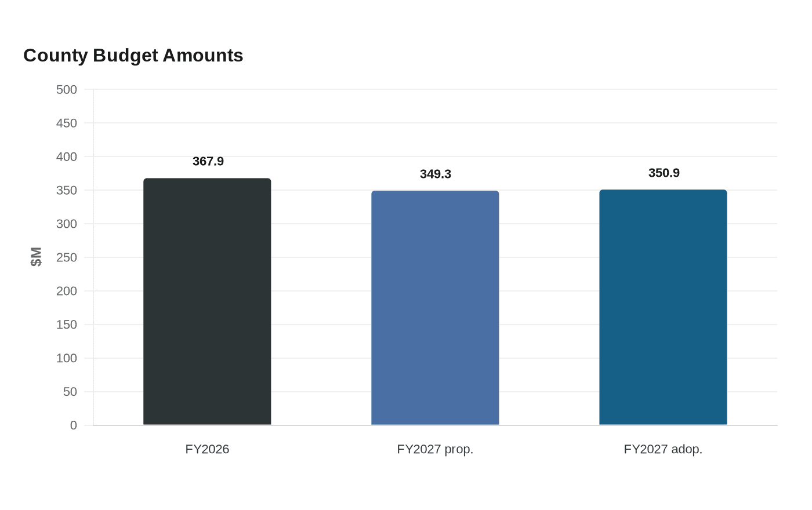Click the 450 y-axis tick label

coord(67,123)
